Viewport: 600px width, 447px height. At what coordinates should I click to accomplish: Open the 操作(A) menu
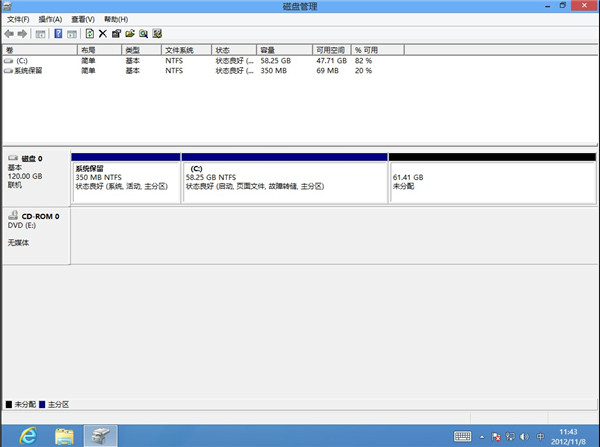[50, 19]
